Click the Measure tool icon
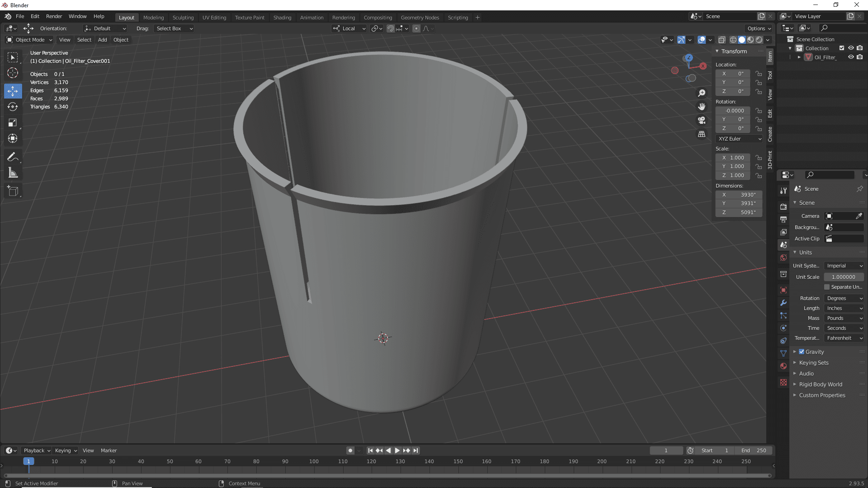 click(13, 173)
